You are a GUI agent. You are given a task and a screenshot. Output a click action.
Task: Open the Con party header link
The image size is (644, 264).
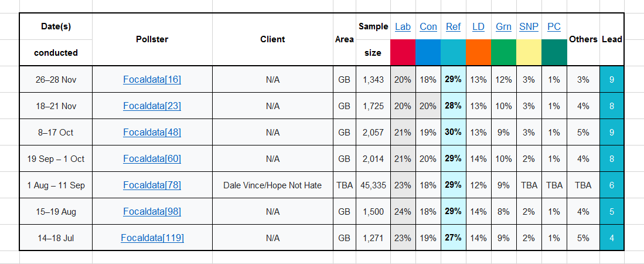tap(428, 26)
